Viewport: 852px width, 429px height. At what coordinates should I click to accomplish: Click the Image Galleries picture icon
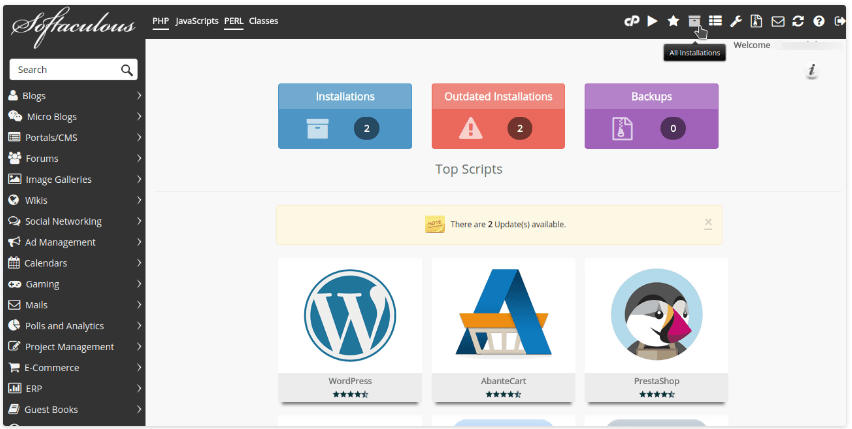15,179
